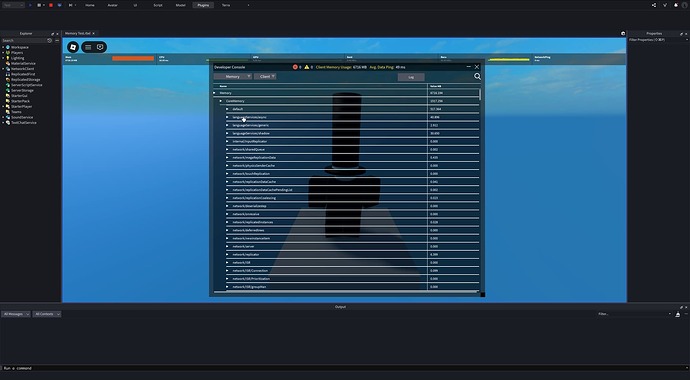Screen dimensions: 690x380
Task: Select ReplicatedStorage in Explorer
Action: click(23, 80)
